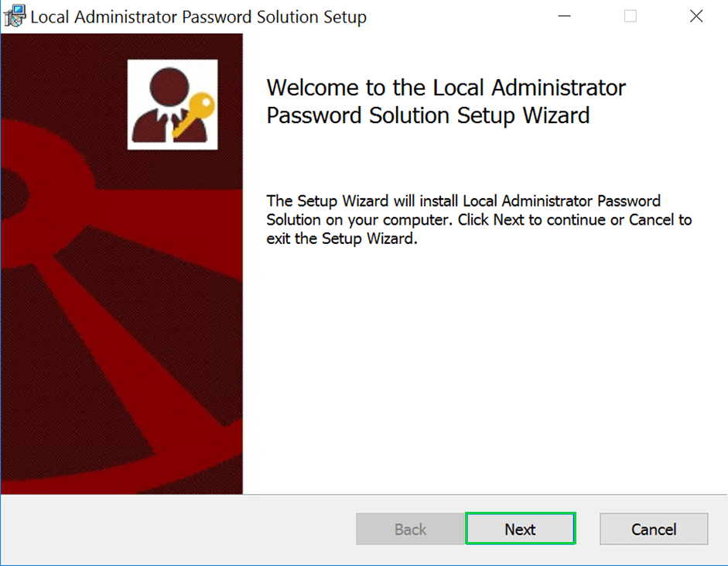Cancel the Setup Wizard
This screenshot has height=566, width=728.
(x=654, y=530)
